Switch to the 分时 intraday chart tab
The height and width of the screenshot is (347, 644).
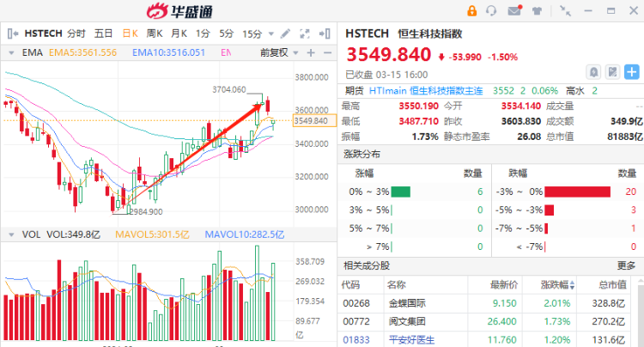pyautogui.click(x=76, y=33)
